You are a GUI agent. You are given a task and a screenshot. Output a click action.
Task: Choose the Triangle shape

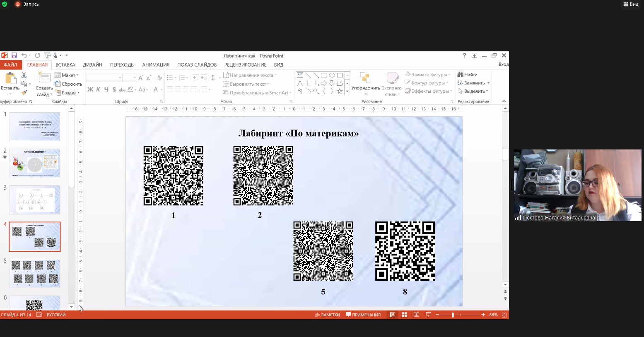(x=300, y=83)
